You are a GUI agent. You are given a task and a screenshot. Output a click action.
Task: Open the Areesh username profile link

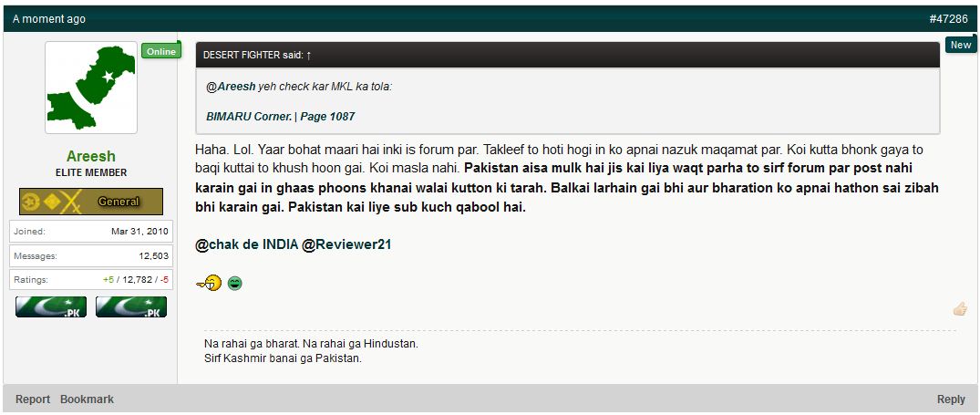point(91,156)
